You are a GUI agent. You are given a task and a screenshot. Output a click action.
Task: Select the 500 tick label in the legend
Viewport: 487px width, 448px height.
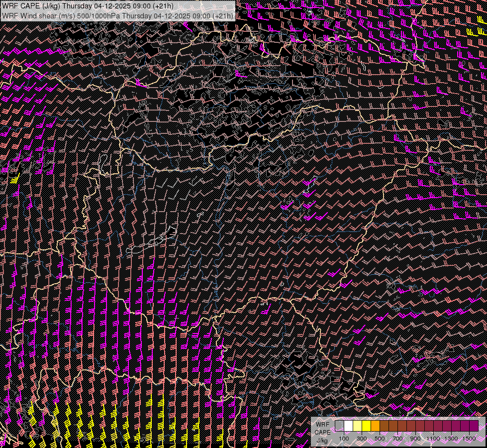click(380, 439)
